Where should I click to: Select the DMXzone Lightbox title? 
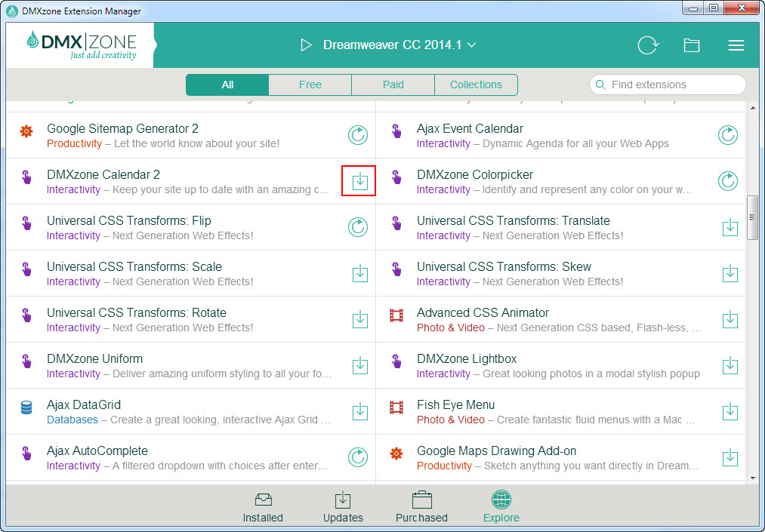(467, 359)
